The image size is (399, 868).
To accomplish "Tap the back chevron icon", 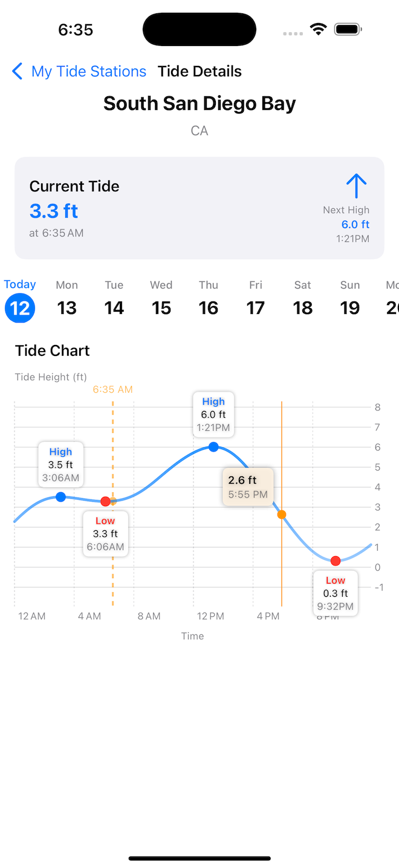I will (18, 71).
